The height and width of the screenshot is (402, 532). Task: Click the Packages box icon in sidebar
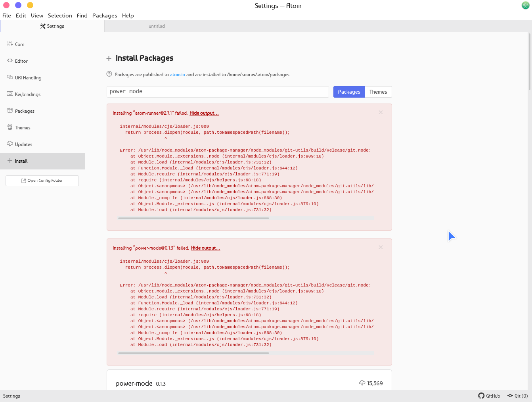(x=10, y=111)
